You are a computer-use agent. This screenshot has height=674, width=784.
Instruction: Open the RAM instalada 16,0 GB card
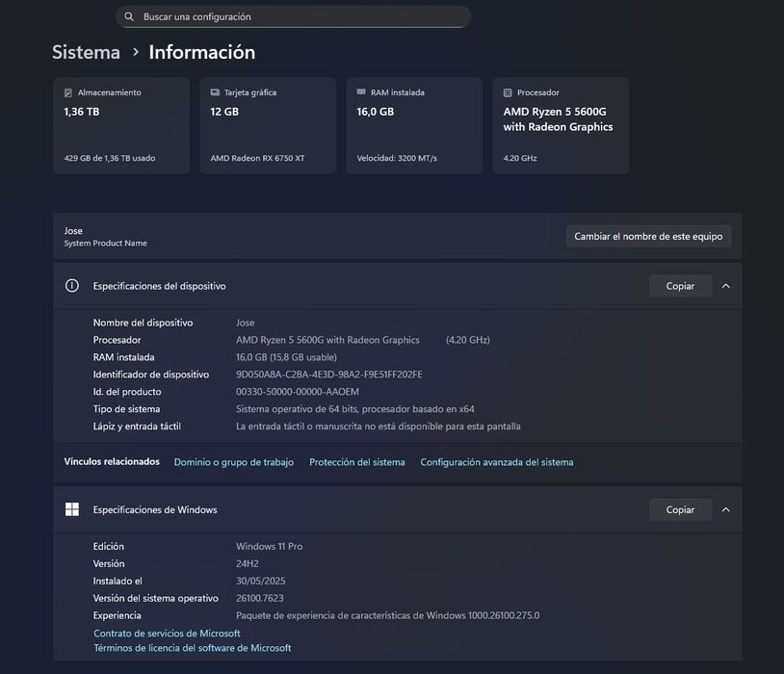[414, 125]
